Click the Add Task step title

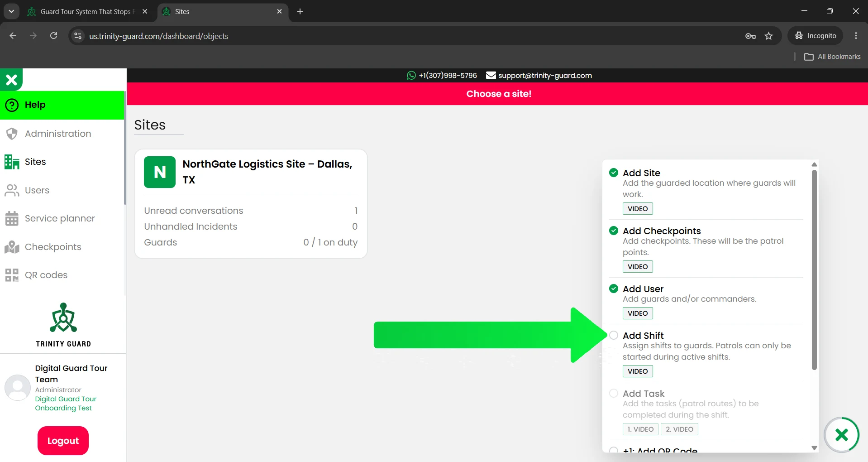pos(644,394)
